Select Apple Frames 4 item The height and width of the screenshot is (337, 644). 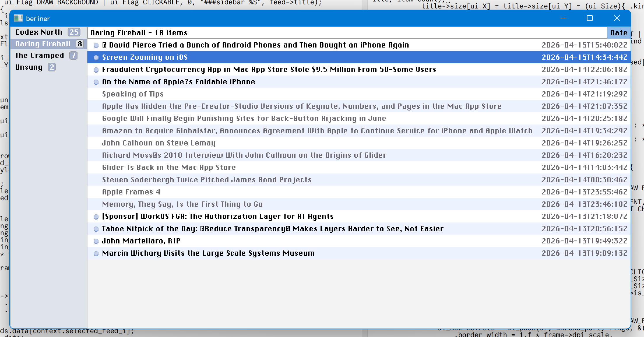[131, 192]
